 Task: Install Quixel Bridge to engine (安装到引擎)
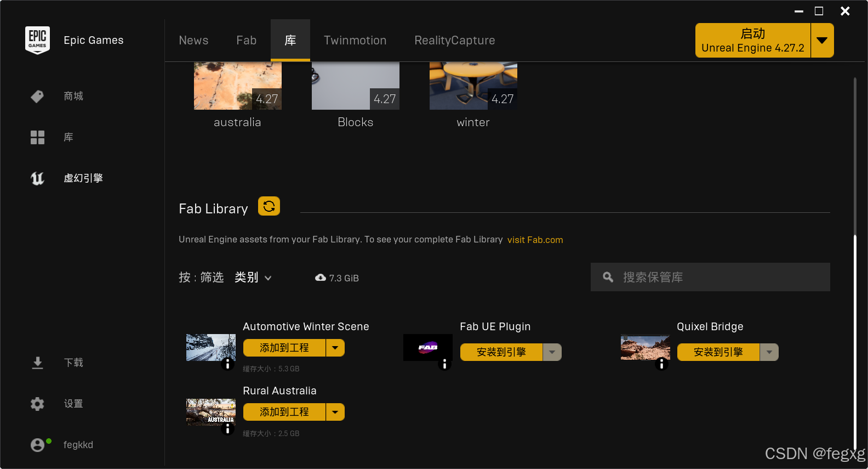click(x=718, y=352)
